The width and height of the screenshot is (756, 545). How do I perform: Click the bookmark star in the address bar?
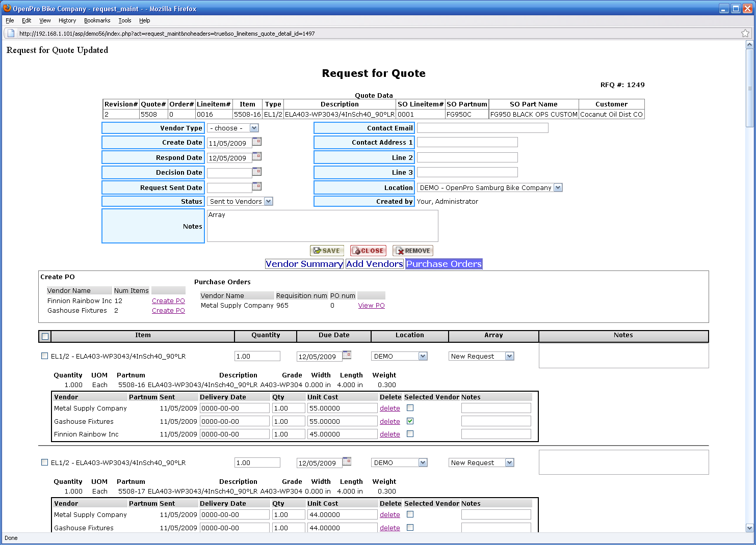click(745, 34)
